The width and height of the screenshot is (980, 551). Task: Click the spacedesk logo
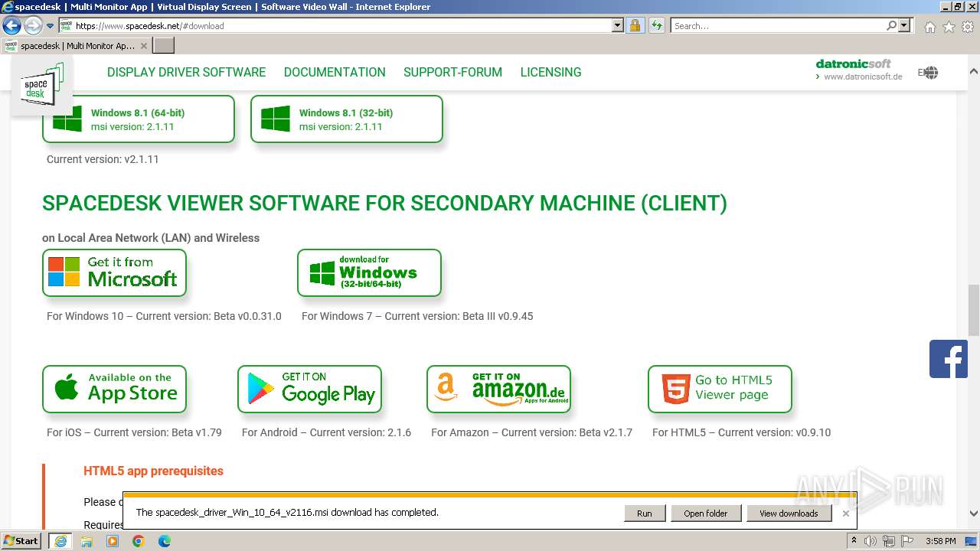41,84
